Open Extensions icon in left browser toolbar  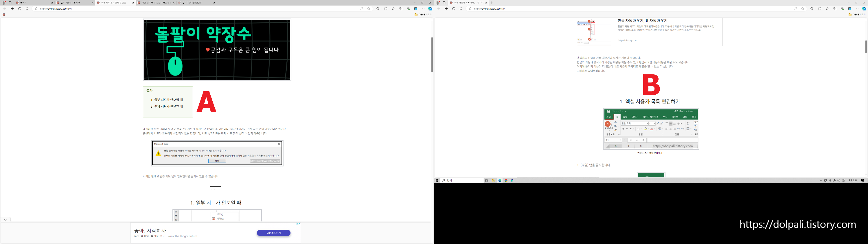pos(378,9)
